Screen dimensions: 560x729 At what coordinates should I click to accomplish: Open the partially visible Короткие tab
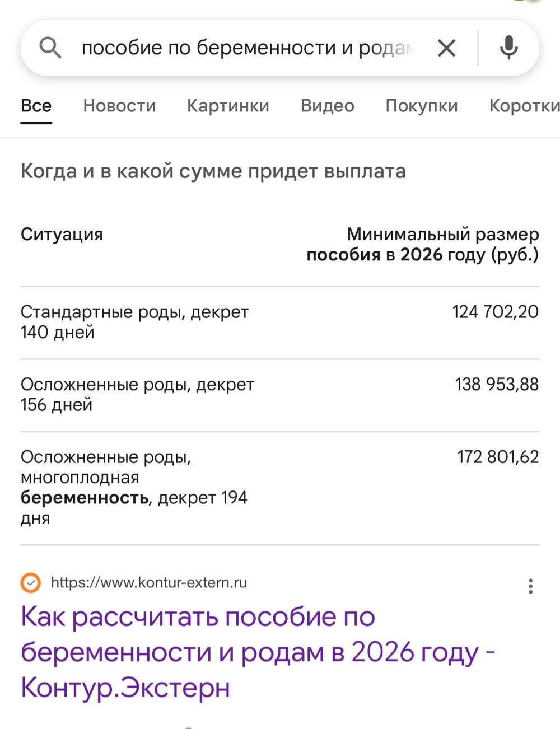tap(524, 105)
